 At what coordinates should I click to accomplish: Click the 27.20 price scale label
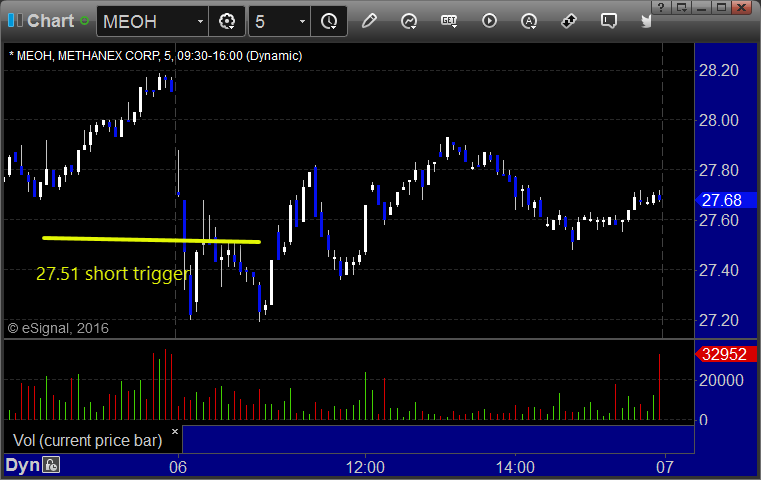coord(719,320)
